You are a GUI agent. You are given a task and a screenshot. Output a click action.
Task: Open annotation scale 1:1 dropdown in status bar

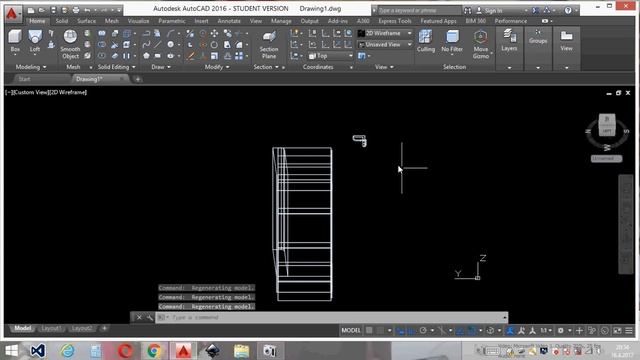click(546, 331)
